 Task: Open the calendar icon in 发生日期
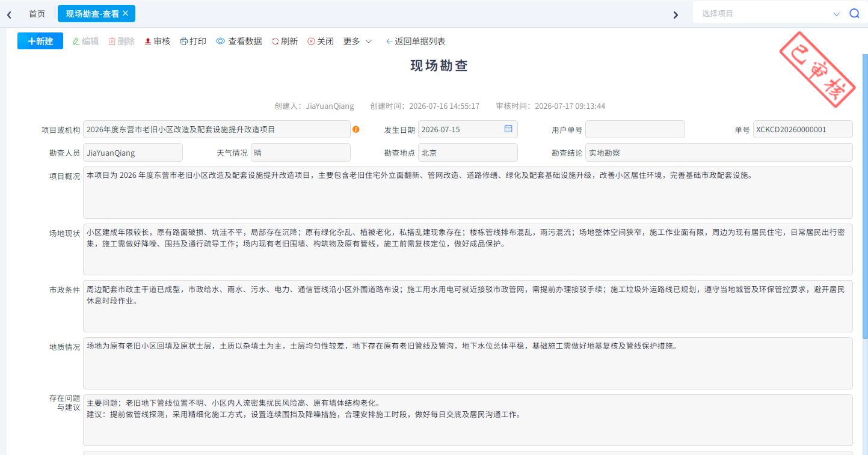click(508, 129)
